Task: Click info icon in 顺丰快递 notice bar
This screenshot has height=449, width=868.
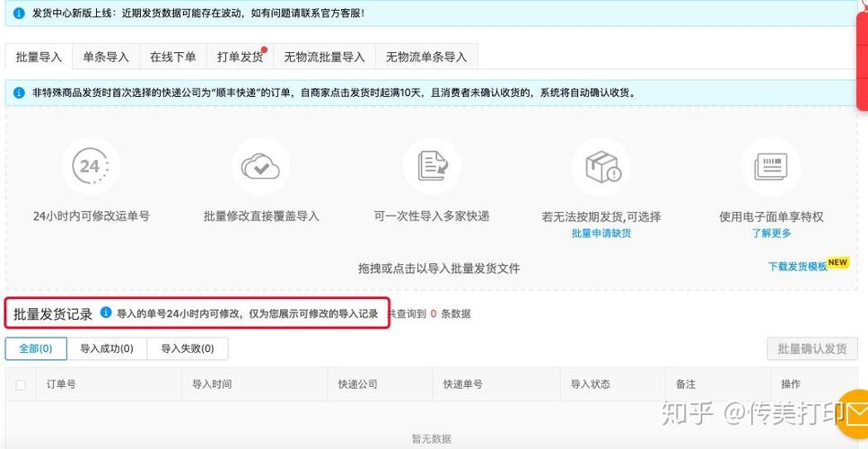Action: [x=20, y=92]
